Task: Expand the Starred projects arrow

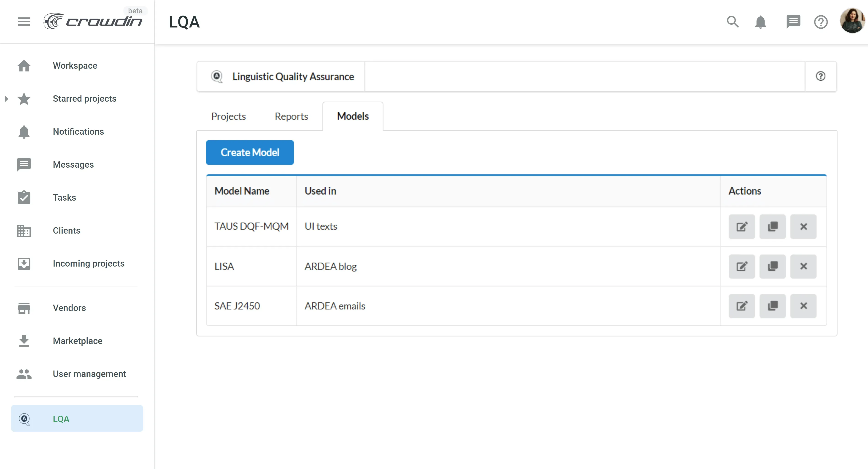Action: click(x=6, y=99)
